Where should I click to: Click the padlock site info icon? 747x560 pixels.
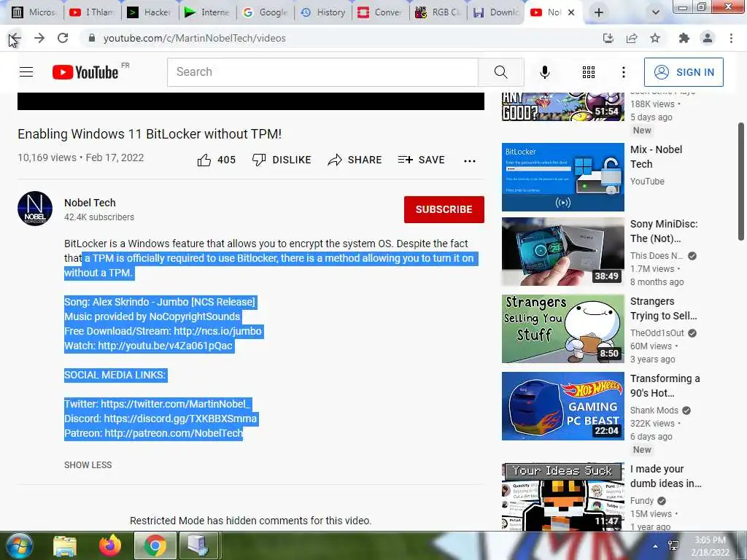[92, 38]
